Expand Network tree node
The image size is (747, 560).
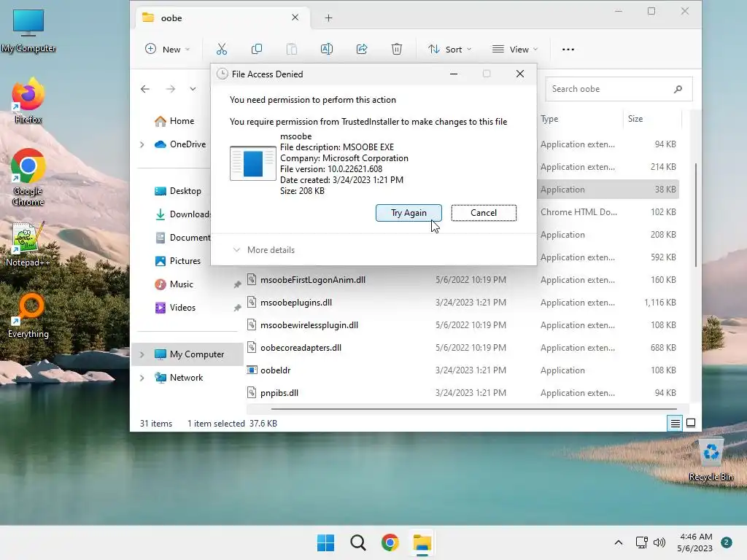142,378
